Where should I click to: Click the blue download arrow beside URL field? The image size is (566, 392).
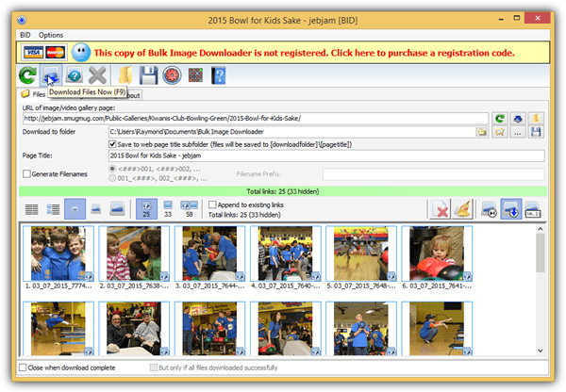point(518,119)
